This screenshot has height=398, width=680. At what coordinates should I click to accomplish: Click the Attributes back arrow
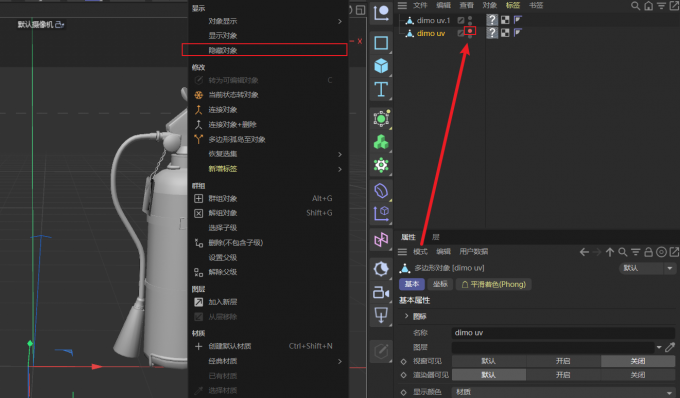tap(584, 252)
